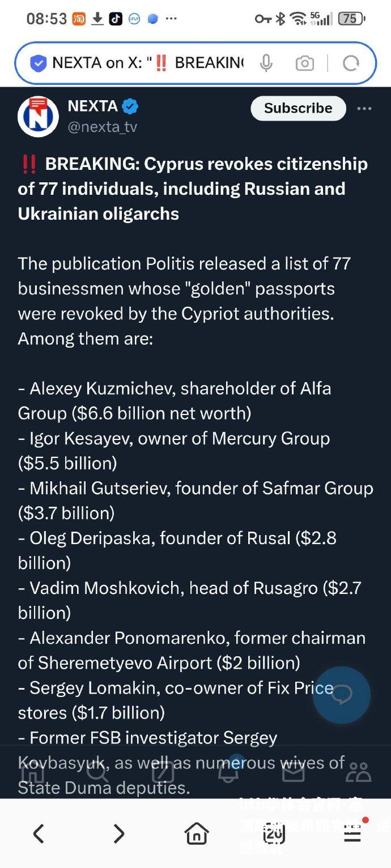The height and width of the screenshot is (868, 391).
Task: Open the compose post tab
Action: tap(163, 771)
